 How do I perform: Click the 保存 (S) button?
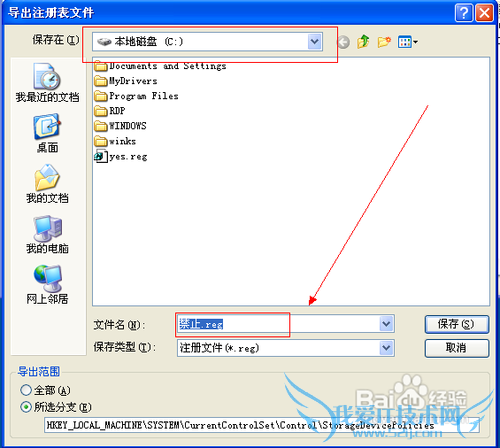click(457, 324)
